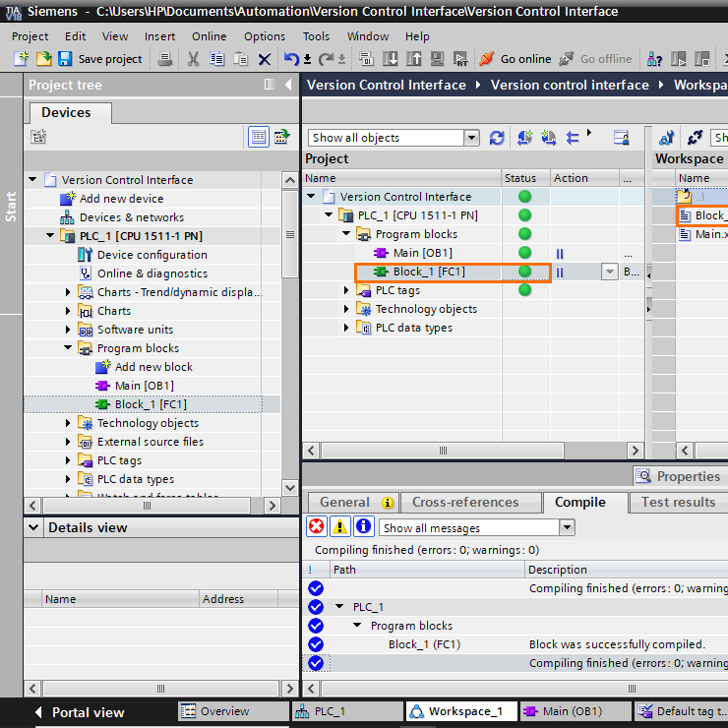The width and height of the screenshot is (728, 728).
Task: Click the Undo arrow icon
Action: coord(291,59)
